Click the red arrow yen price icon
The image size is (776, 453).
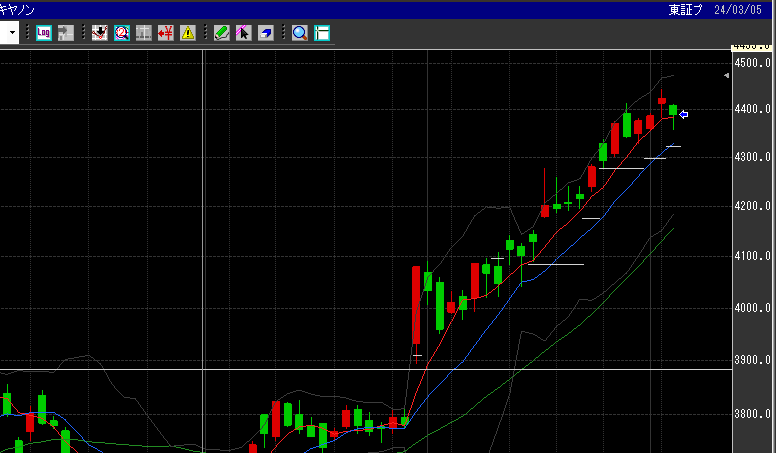point(166,33)
